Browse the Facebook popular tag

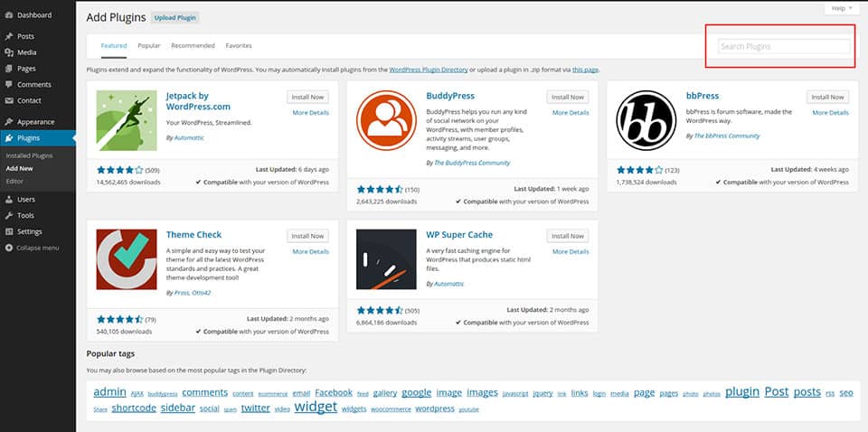[x=334, y=393]
